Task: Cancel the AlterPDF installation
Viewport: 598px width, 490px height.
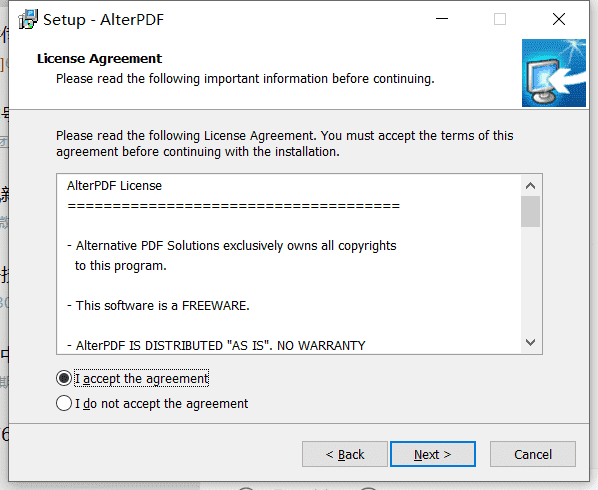Action: click(533, 454)
